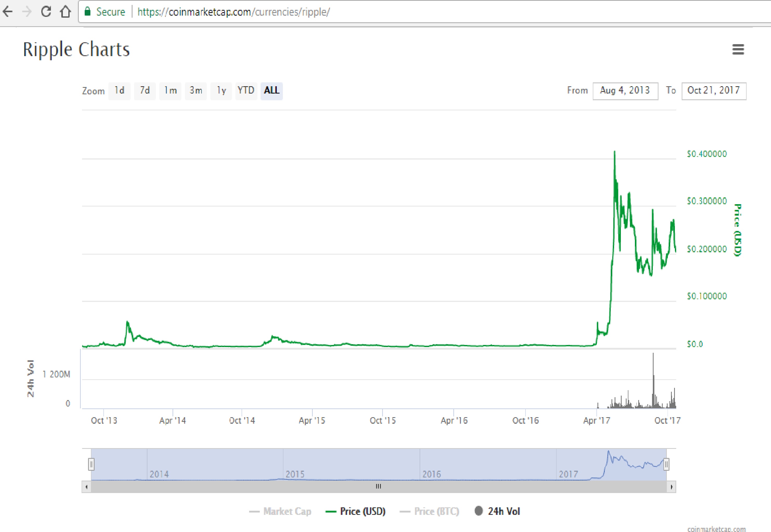Screen dimensions: 771x532
Task: Click the navigator horizontal scrollbar thumb
Action: point(379,487)
